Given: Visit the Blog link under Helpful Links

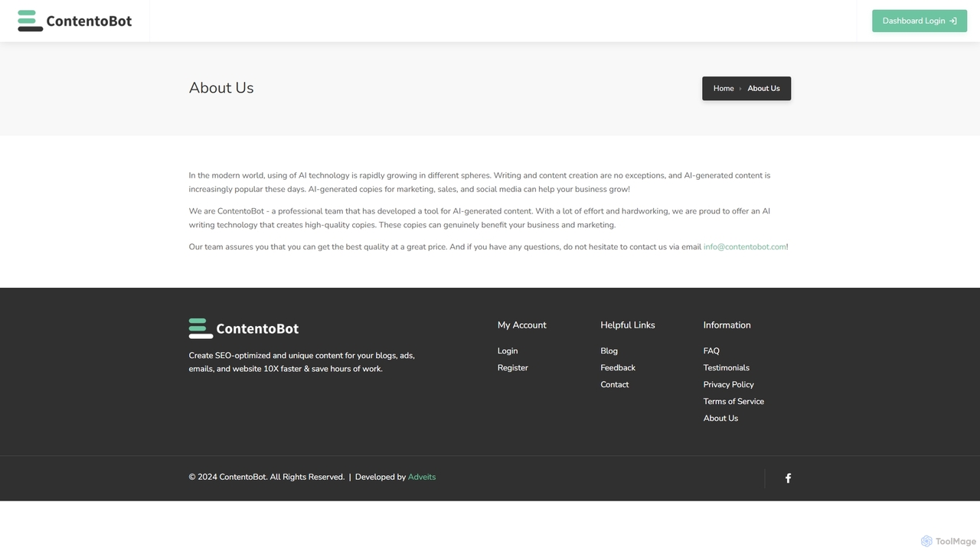Looking at the screenshot, I should coord(609,351).
